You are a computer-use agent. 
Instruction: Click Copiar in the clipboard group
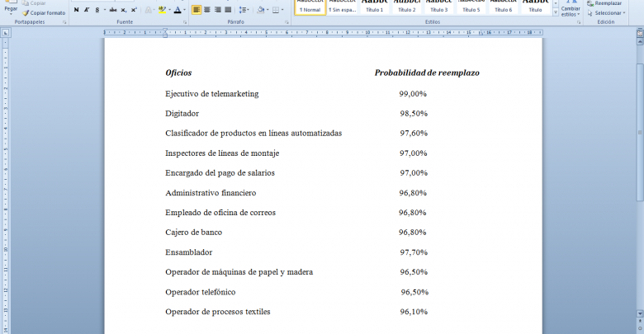(34, 2)
